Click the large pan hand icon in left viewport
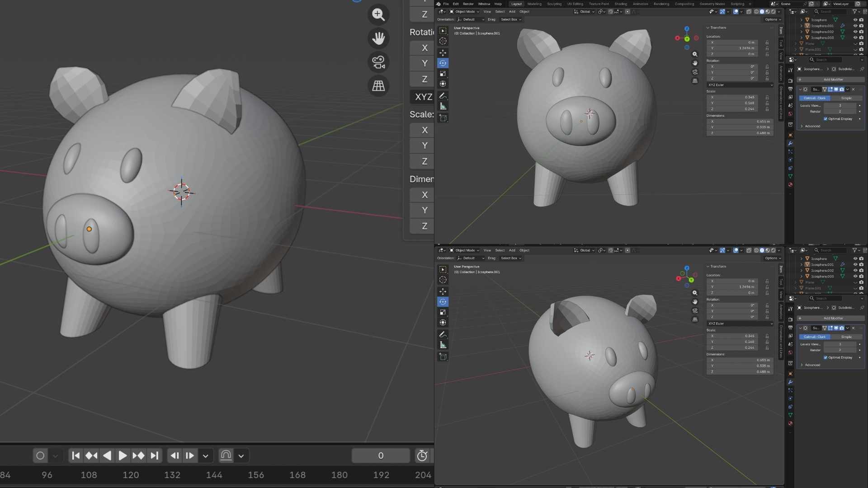Viewport: 868px width, 488px height. pos(378,38)
